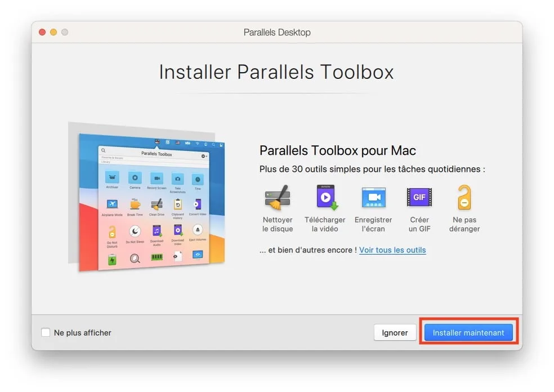The image size is (554, 392).
Task: Enable the Ne plus afficher checkbox
Action: [46, 332]
